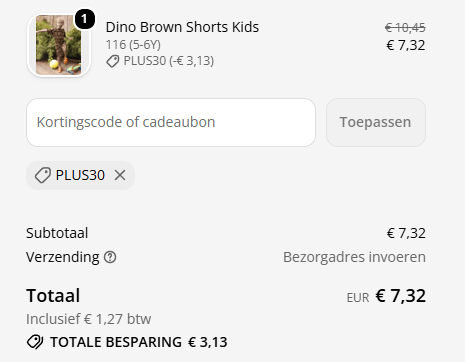Click the PLUS30 chip label text
Viewport: 465px width, 362px height.
[80, 175]
